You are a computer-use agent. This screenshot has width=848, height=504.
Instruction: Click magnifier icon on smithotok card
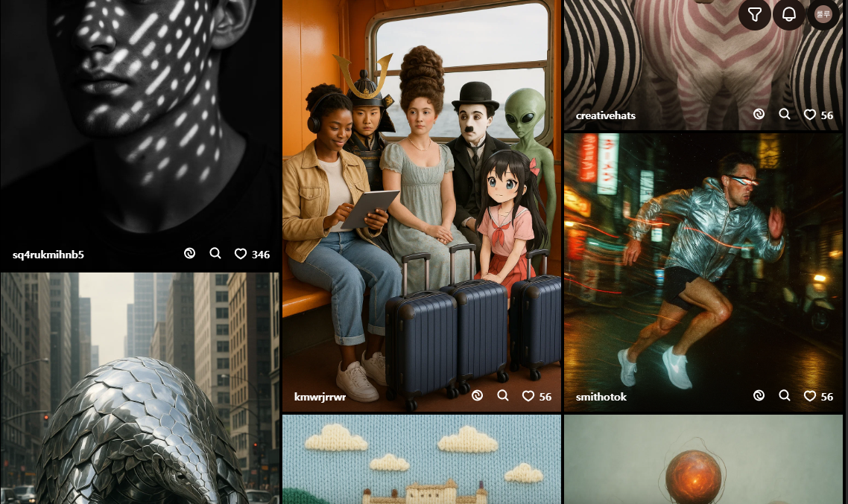pyautogui.click(x=785, y=395)
